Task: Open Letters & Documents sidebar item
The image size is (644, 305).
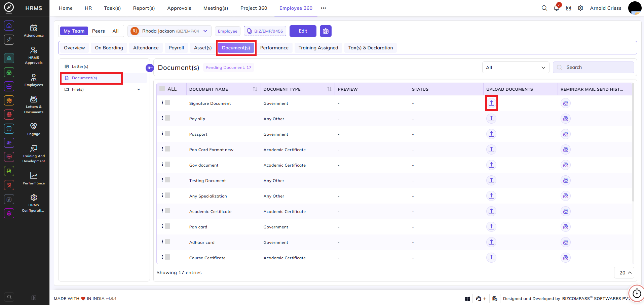Action: click(x=34, y=105)
